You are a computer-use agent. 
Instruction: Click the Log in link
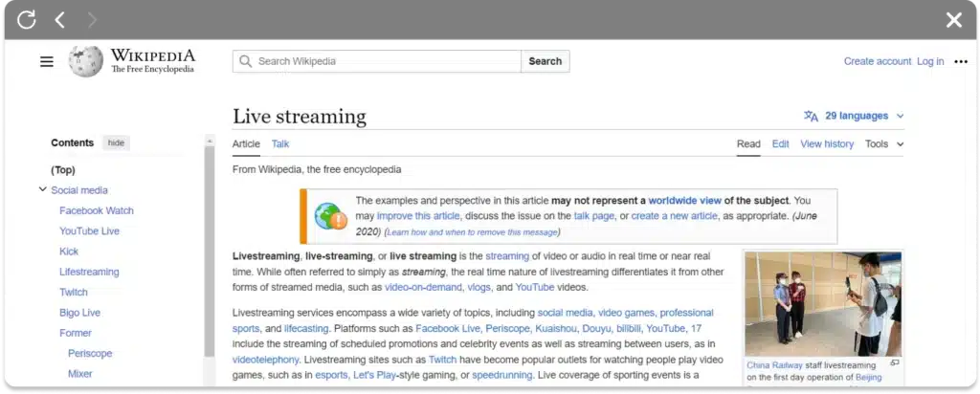pyautogui.click(x=930, y=61)
